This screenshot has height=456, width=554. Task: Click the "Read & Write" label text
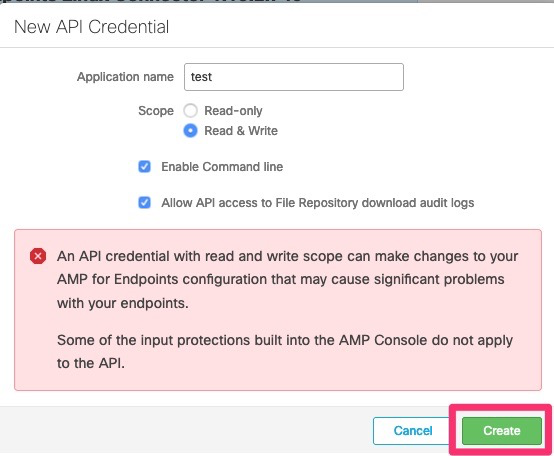point(241,131)
